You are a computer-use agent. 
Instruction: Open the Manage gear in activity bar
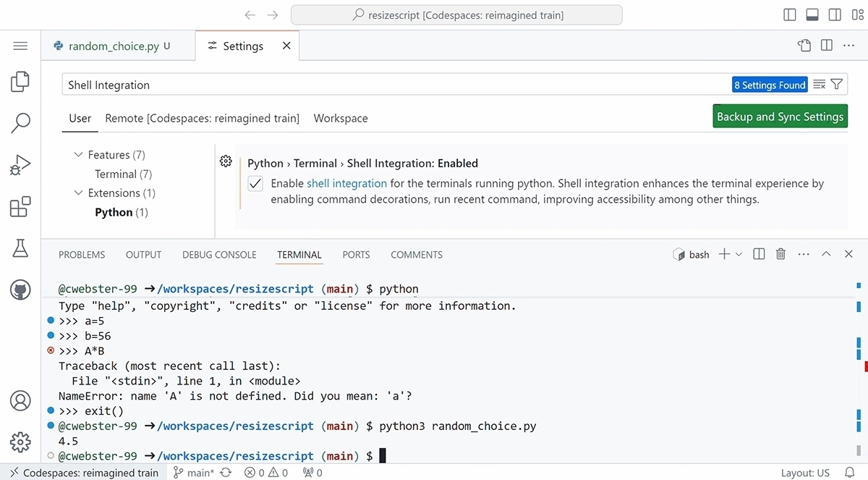point(20,442)
